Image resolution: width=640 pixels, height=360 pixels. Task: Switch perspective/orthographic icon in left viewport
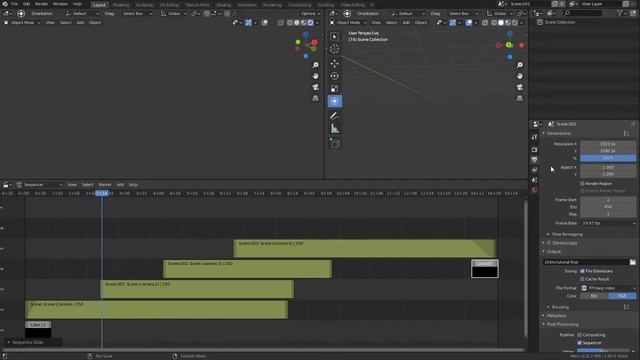point(316,98)
